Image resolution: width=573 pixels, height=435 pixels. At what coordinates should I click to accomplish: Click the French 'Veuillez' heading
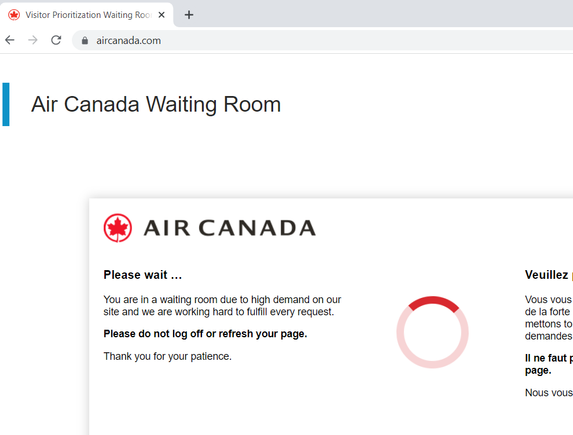(x=547, y=275)
